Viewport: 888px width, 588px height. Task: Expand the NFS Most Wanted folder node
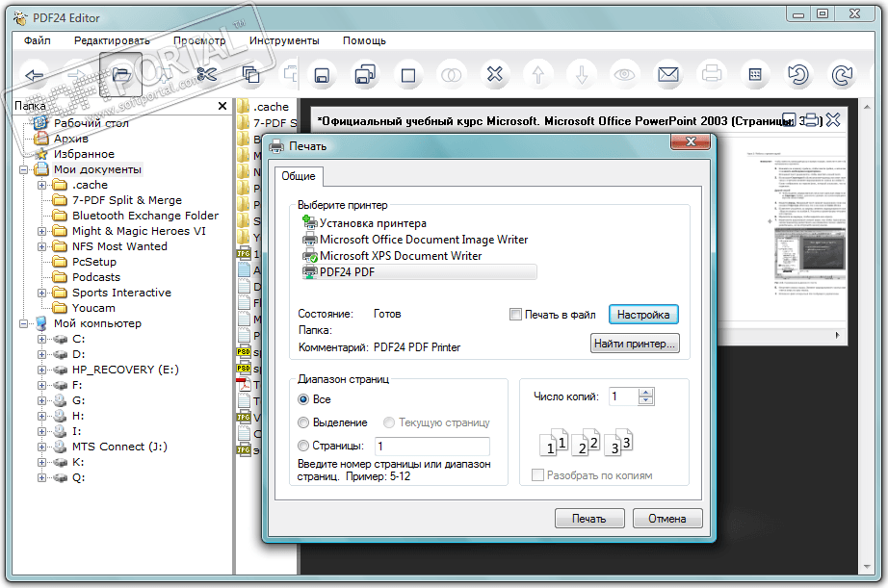pos(41,246)
